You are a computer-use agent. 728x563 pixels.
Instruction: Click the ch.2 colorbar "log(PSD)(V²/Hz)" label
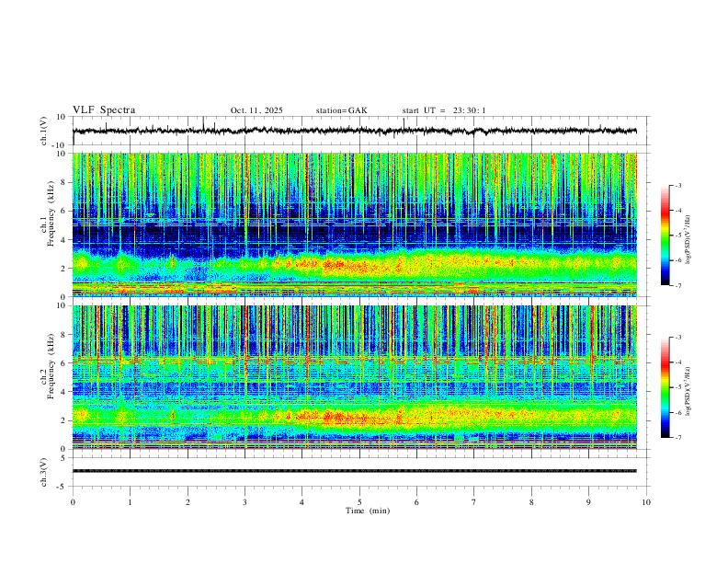tap(688, 391)
